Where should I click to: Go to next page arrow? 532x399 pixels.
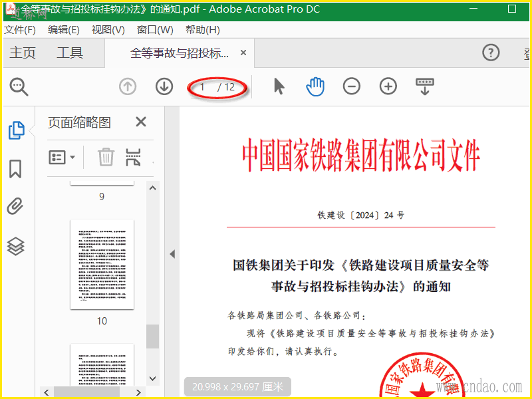164,86
